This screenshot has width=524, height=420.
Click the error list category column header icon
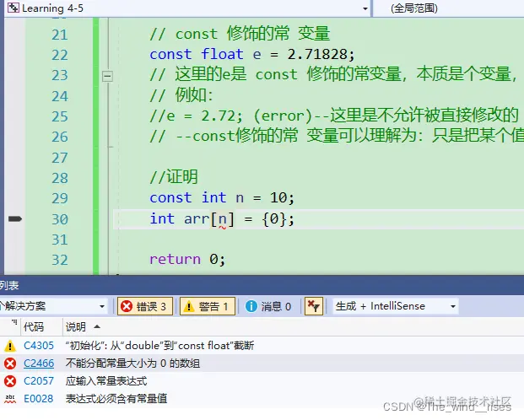point(14,323)
